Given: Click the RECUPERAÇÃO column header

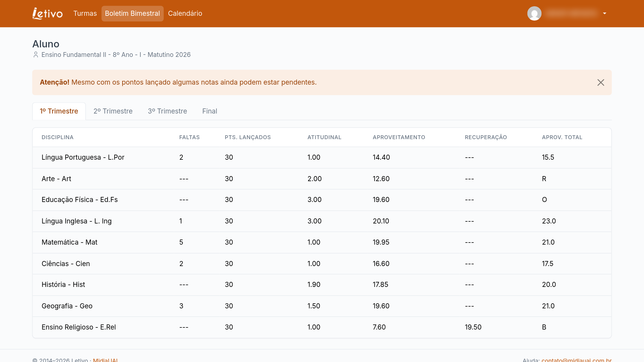Looking at the screenshot, I should coord(486,137).
